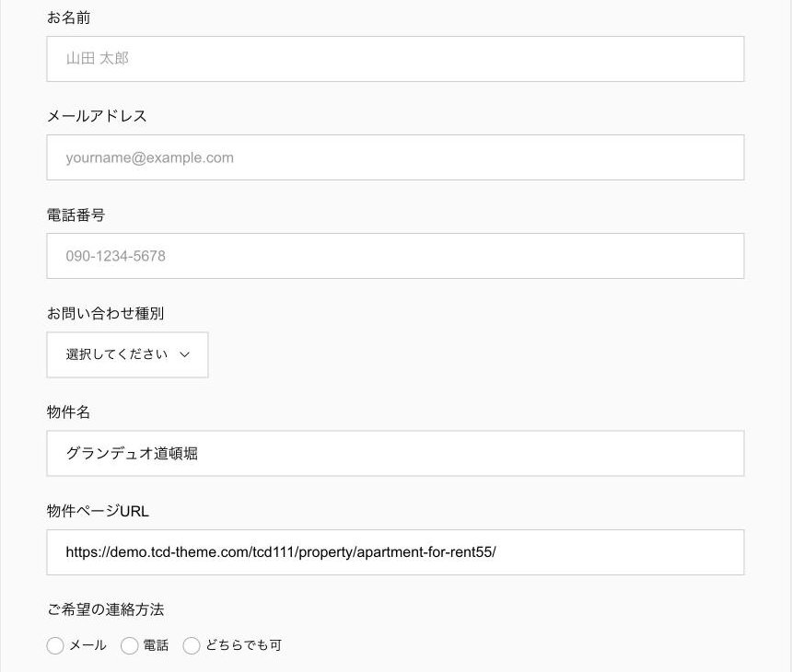
Task: Click the お名前 name input field
Action: (x=395, y=59)
